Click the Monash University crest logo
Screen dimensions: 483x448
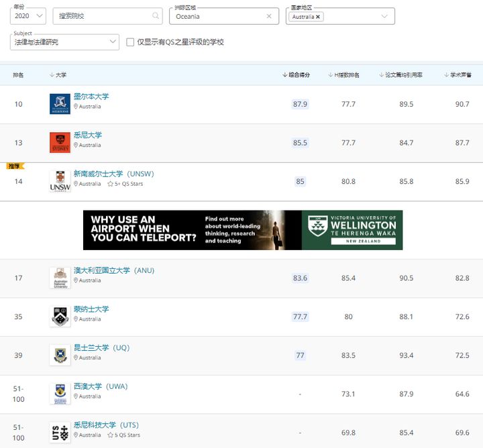(60, 317)
